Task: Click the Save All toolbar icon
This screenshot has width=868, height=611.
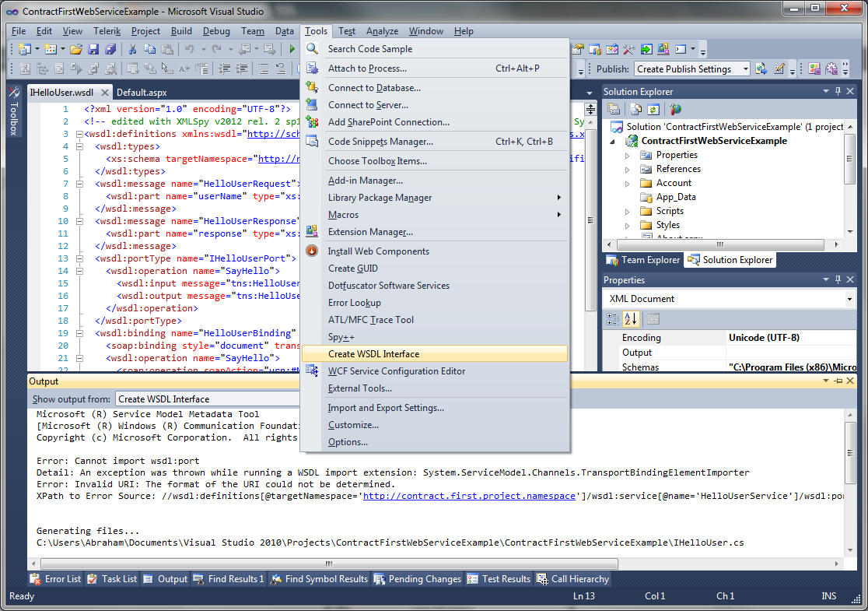Action: 111,48
